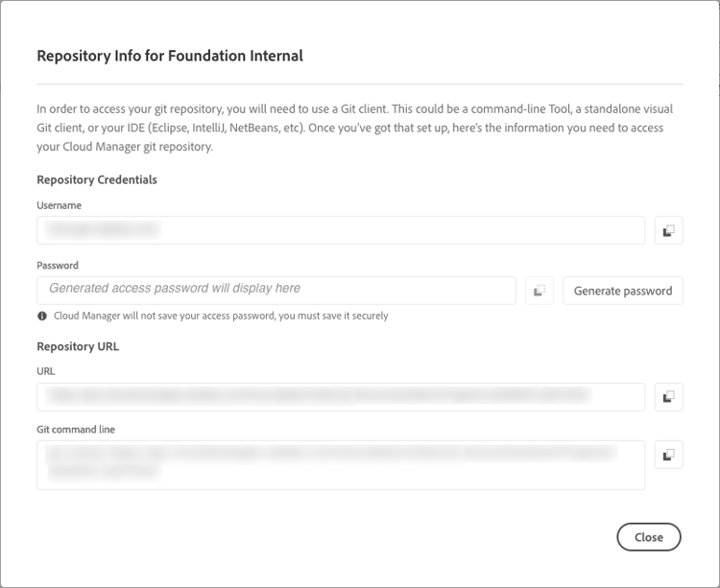Screen dimensions: 720x588
Task: Click the URL field label
Action: (46, 371)
